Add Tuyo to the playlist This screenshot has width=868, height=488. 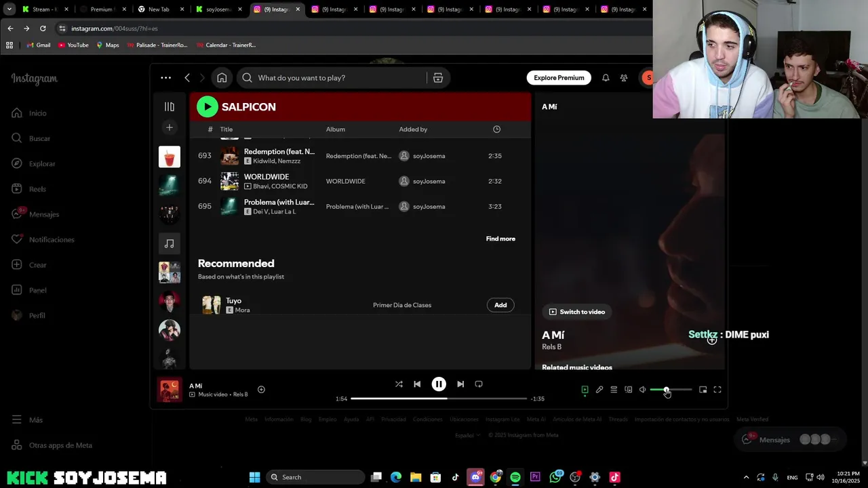click(x=500, y=305)
